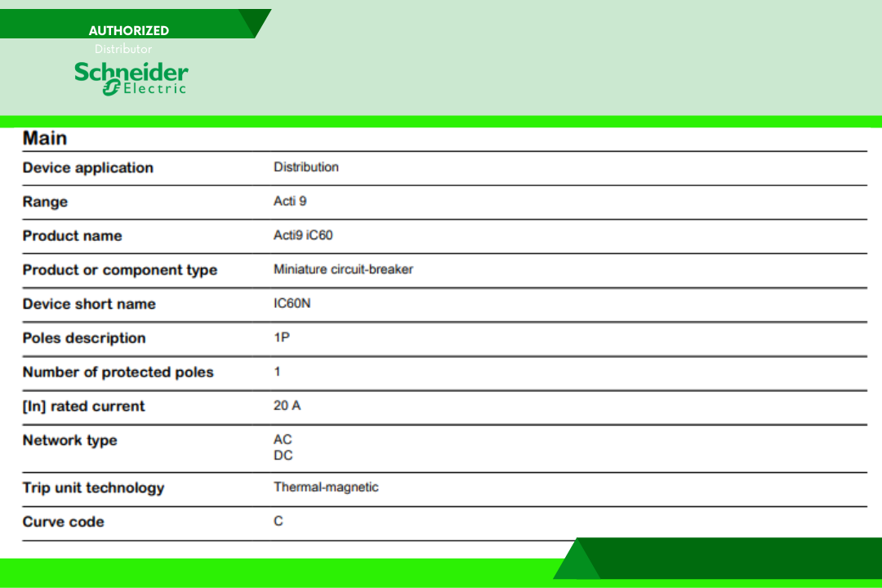Select the value Miniature circuit-breaker

point(343,269)
